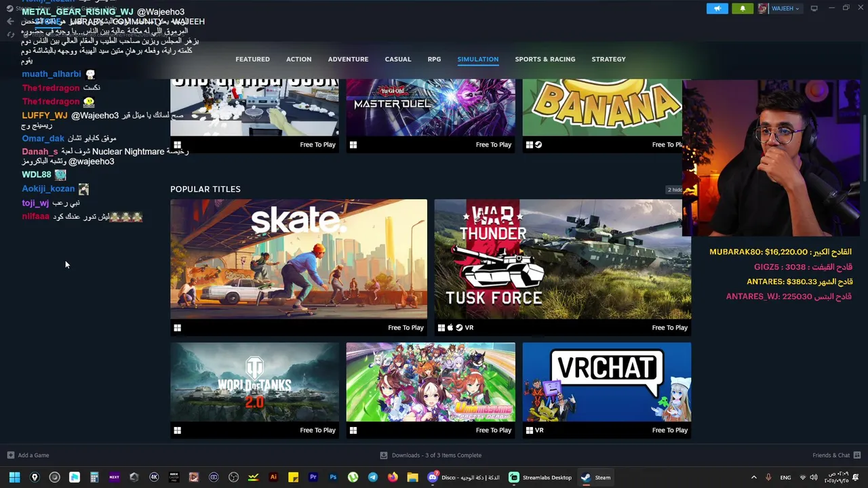Open uTorrent from the taskbar
The height and width of the screenshot is (488, 868).
pyautogui.click(x=353, y=477)
